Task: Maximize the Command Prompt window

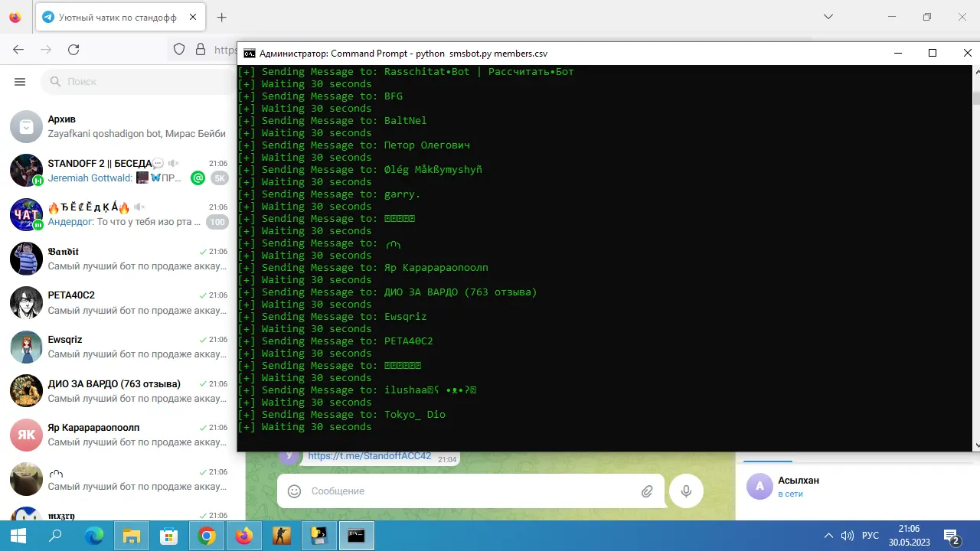Action: coord(933,53)
